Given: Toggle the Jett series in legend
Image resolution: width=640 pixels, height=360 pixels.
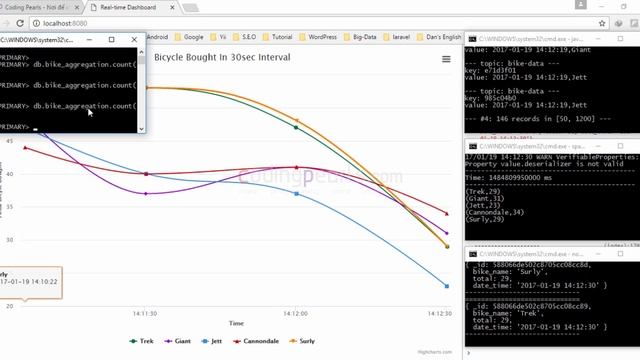Looking at the screenshot, I should tap(212, 341).
